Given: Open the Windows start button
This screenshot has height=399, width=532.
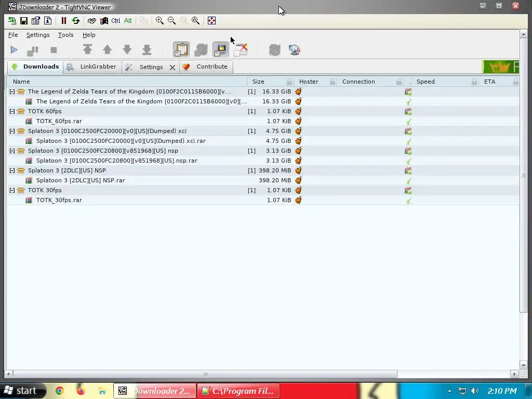Looking at the screenshot, I should tap(22, 391).
